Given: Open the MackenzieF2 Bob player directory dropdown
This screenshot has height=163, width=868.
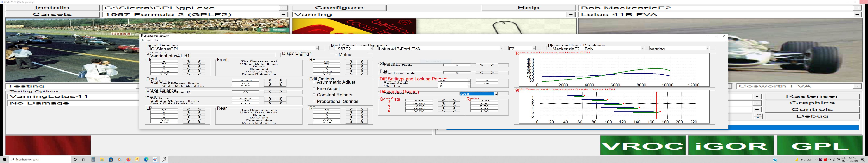Looking at the screenshot, I should pyautogui.click(x=643, y=48).
